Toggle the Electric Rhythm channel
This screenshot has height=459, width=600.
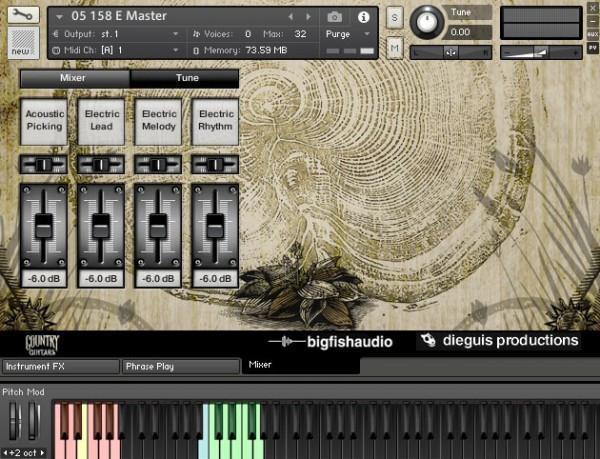[x=216, y=121]
